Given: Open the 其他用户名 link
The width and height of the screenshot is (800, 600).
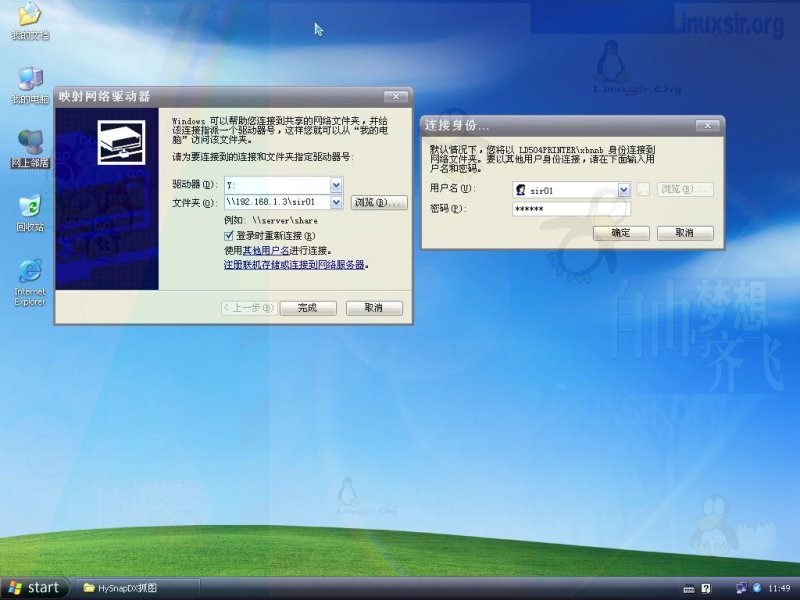Looking at the screenshot, I should point(265,251).
